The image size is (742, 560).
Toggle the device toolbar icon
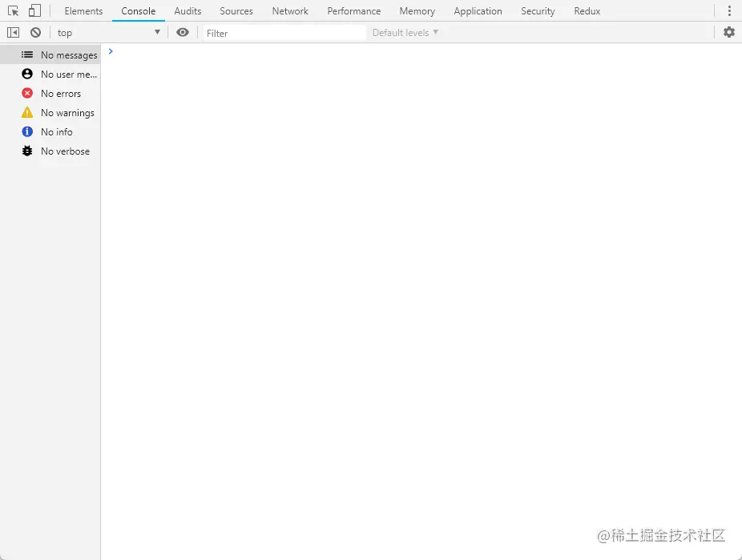[34, 10]
